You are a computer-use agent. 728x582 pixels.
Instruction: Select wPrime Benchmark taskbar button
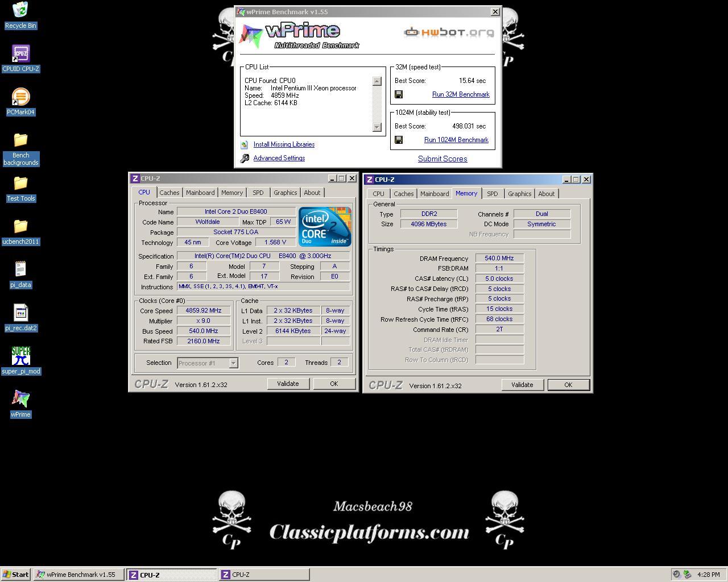pos(78,575)
